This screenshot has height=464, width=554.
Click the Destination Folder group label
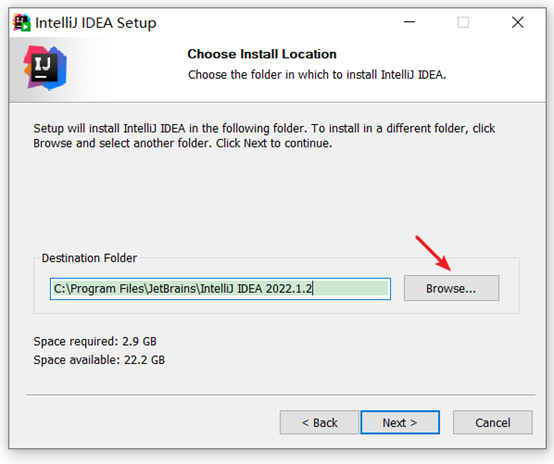coord(89,258)
